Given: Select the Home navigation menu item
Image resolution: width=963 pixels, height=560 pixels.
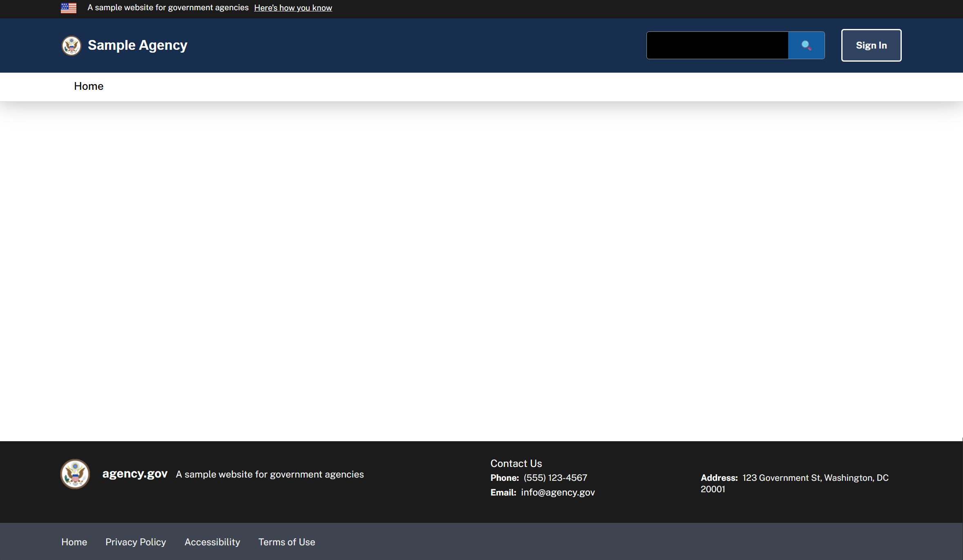Looking at the screenshot, I should pos(89,86).
